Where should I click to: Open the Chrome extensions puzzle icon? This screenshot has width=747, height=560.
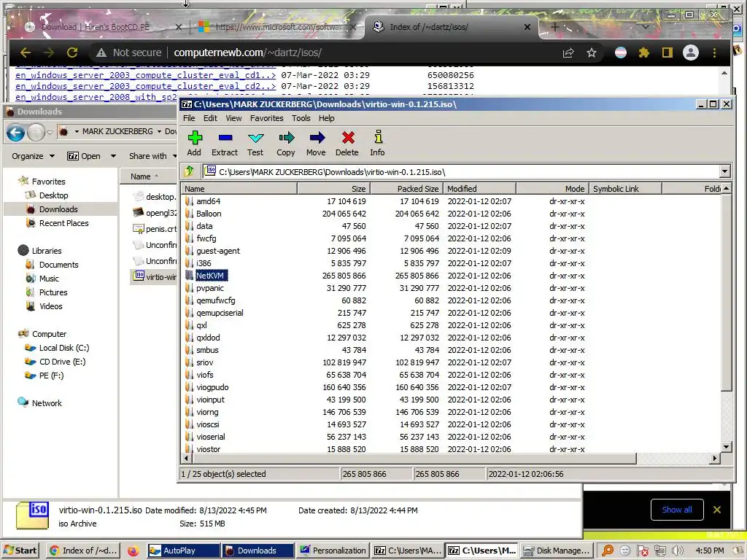(644, 52)
